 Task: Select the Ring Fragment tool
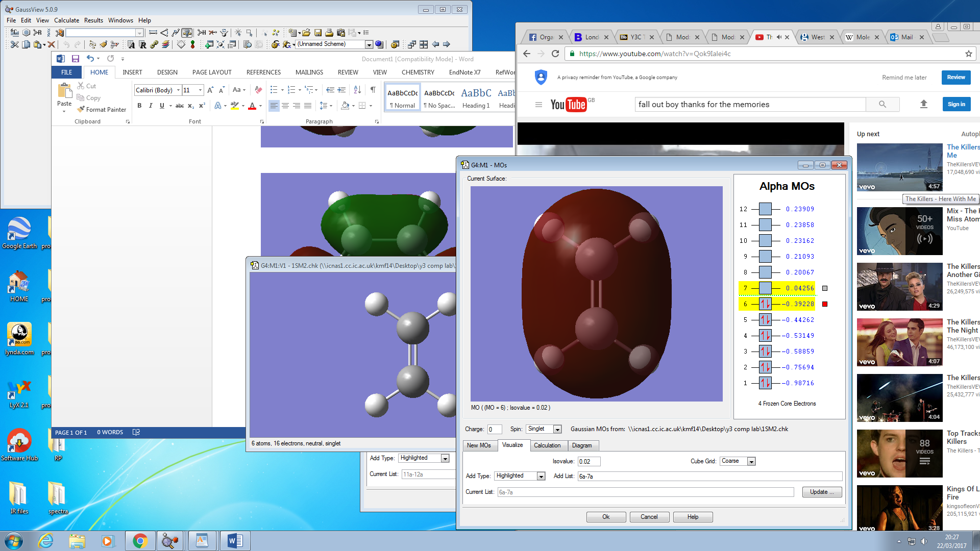coord(26,33)
